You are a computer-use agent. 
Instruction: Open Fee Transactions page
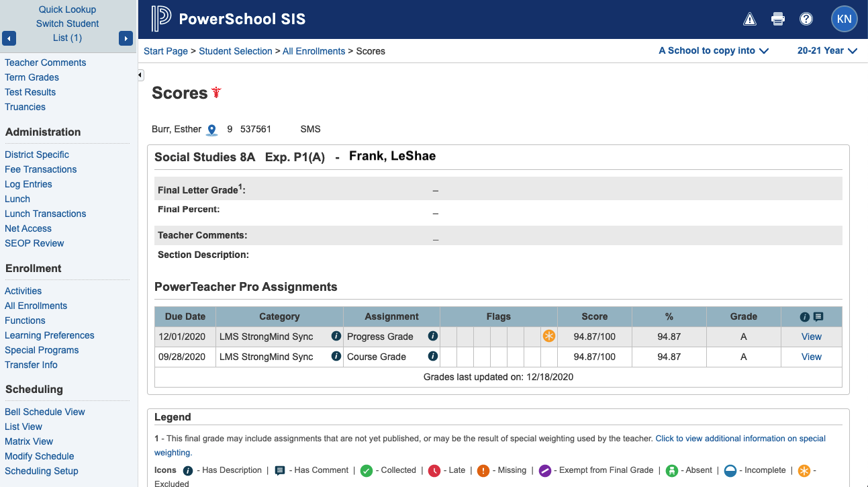click(40, 169)
